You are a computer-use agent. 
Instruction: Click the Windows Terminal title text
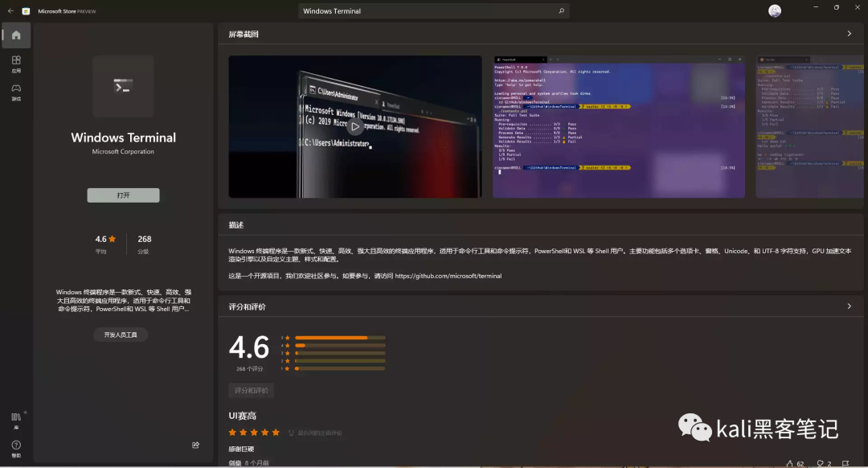coord(123,138)
